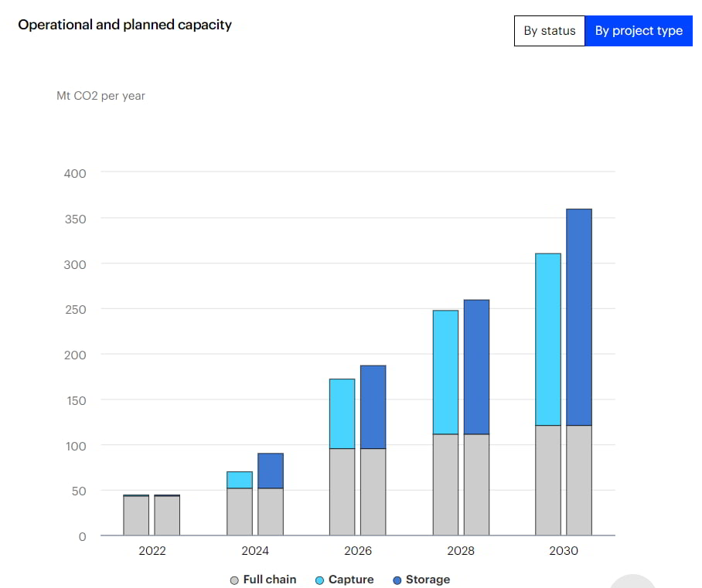Click the 2030 x-axis label
The width and height of the screenshot is (702, 588).
click(x=564, y=551)
